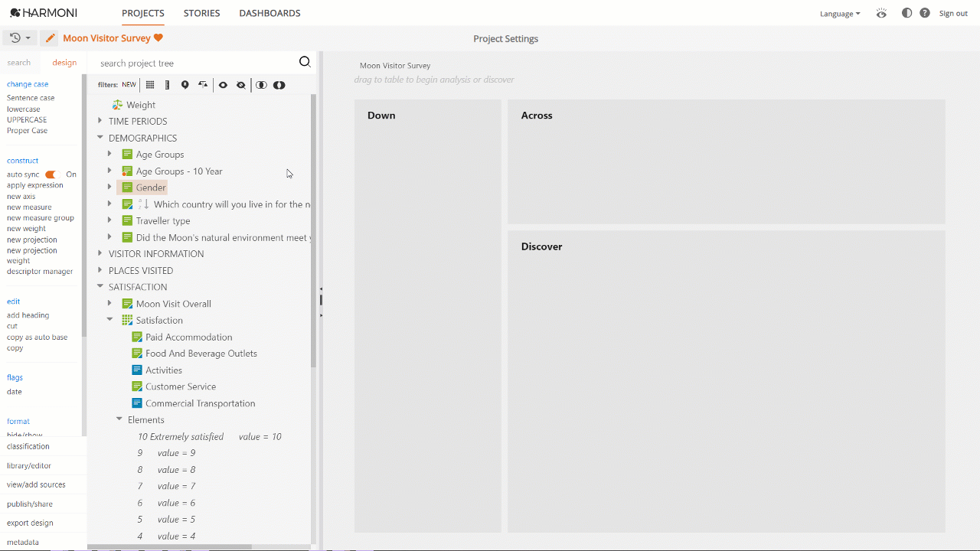
Task: Click the accessibility eye icon in header
Action: pos(882,13)
